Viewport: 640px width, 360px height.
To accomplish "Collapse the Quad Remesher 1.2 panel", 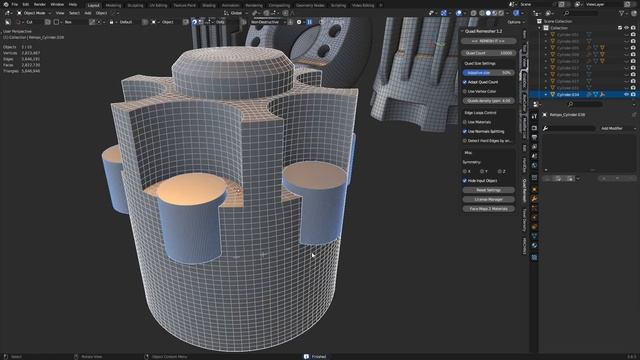I will (x=462, y=31).
